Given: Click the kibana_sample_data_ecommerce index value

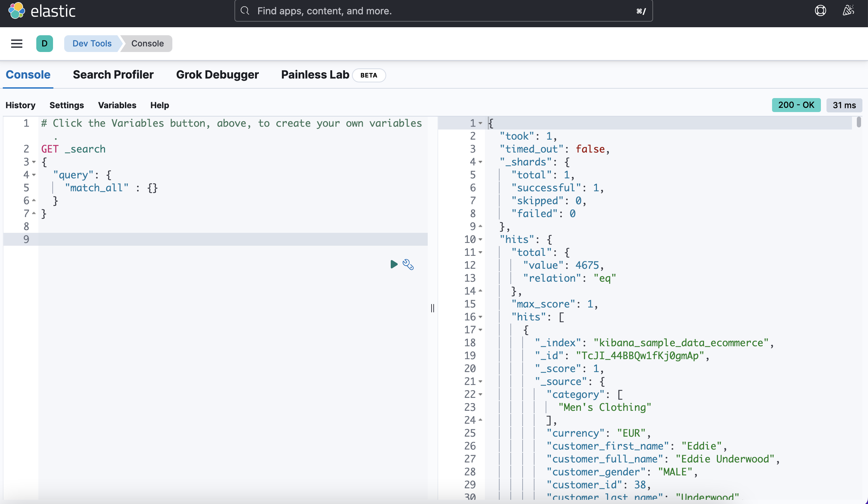Looking at the screenshot, I should click(x=681, y=343).
